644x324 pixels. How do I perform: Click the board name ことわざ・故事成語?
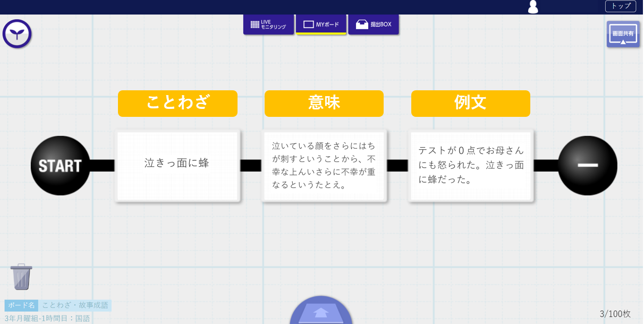click(75, 305)
